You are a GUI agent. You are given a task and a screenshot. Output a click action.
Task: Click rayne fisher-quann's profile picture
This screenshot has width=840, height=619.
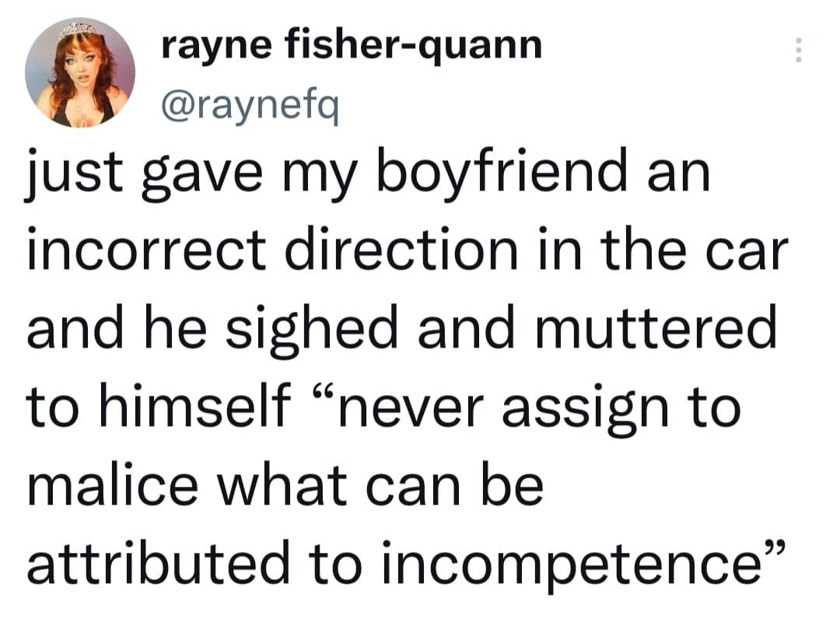[x=80, y=72]
